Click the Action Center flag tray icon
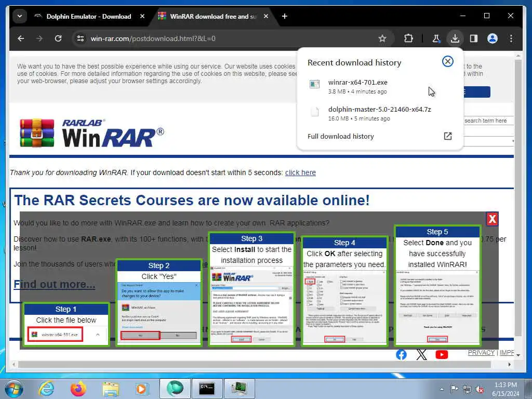 pyautogui.click(x=454, y=389)
